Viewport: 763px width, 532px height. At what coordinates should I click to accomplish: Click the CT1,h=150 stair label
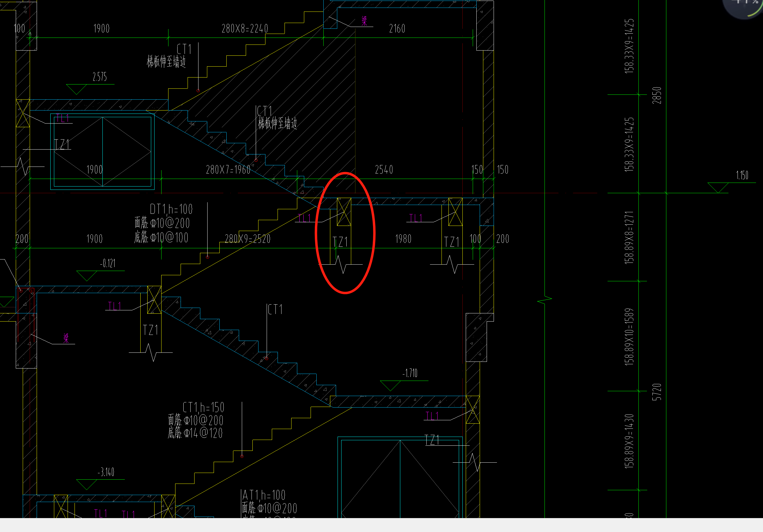pos(204,408)
